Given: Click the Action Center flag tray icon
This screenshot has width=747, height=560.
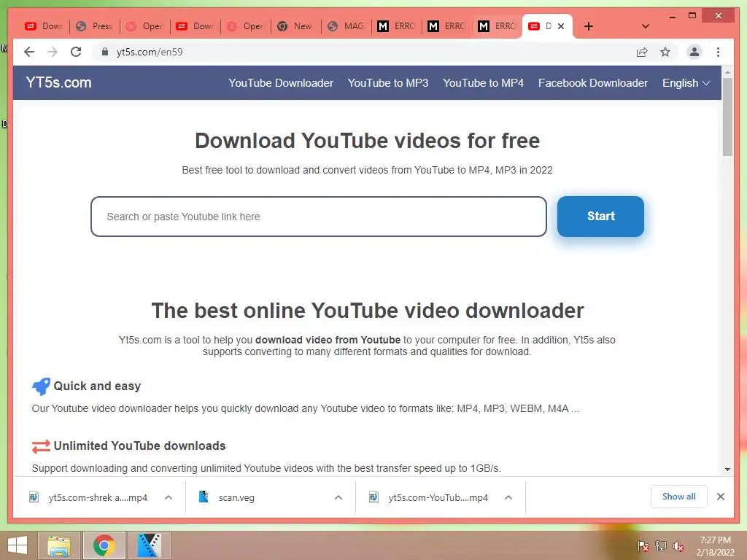Looking at the screenshot, I should point(643,546).
